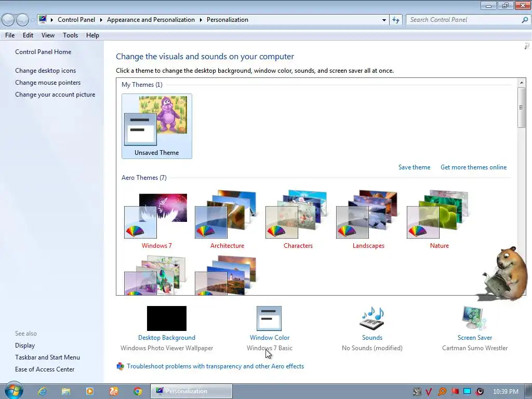Viewport: 532px width, 399px height.
Task: Click the red V tray icon
Action: pos(429,392)
